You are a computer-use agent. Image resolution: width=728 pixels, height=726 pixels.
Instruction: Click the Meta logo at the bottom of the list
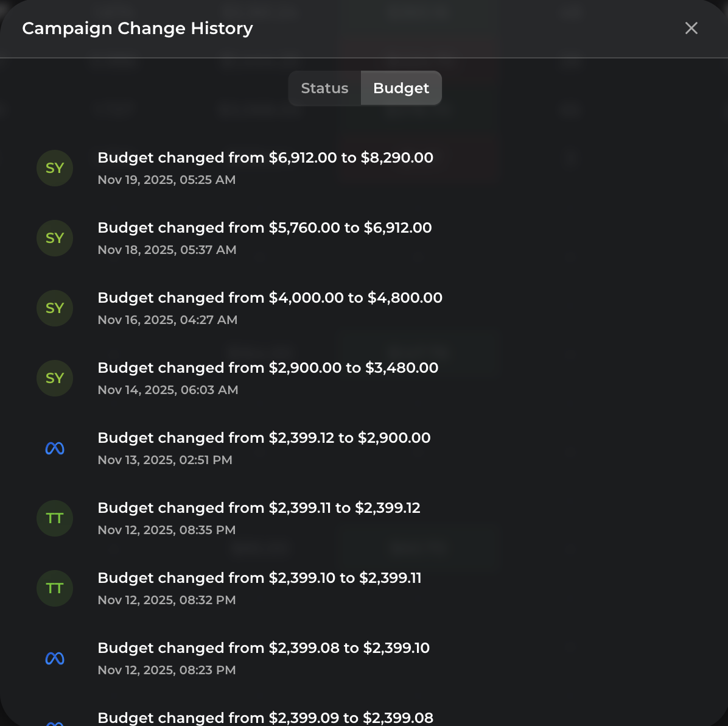(54, 722)
